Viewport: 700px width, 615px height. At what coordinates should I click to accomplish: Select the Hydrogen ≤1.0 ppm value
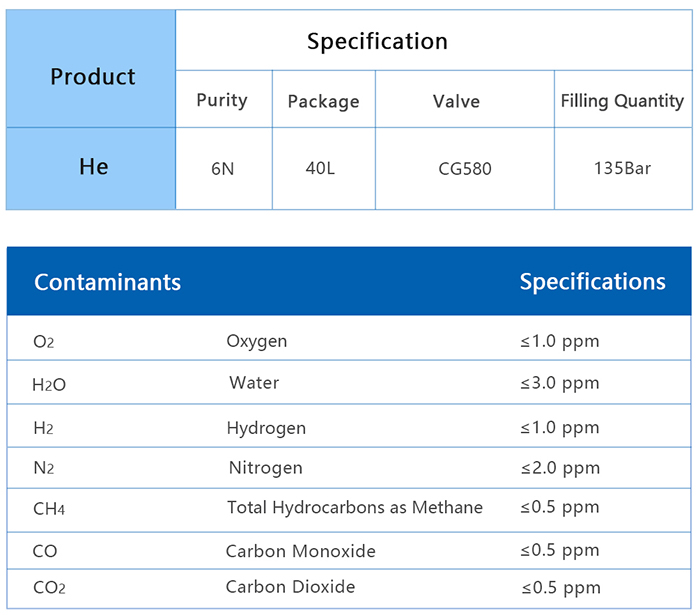[559, 427]
